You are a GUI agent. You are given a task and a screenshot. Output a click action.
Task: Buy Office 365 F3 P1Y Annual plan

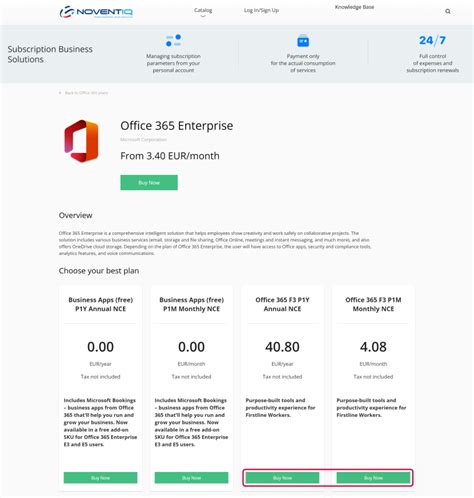282,478
